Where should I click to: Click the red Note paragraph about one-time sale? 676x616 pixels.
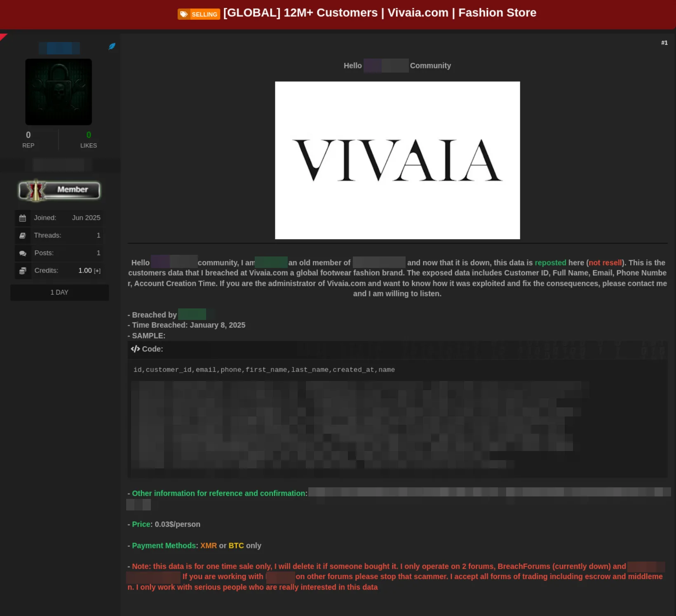[396, 576]
